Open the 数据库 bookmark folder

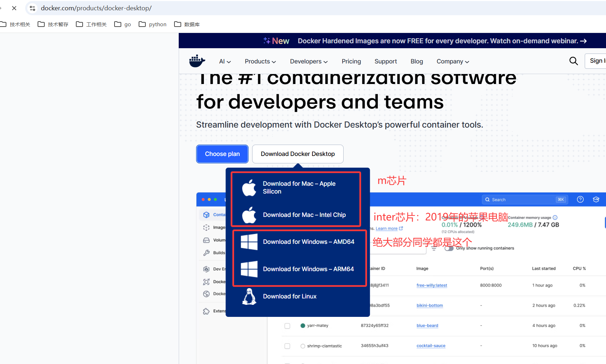pos(187,24)
